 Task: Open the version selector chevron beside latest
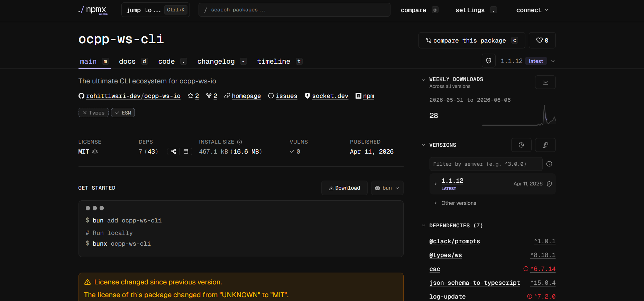click(553, 61)
